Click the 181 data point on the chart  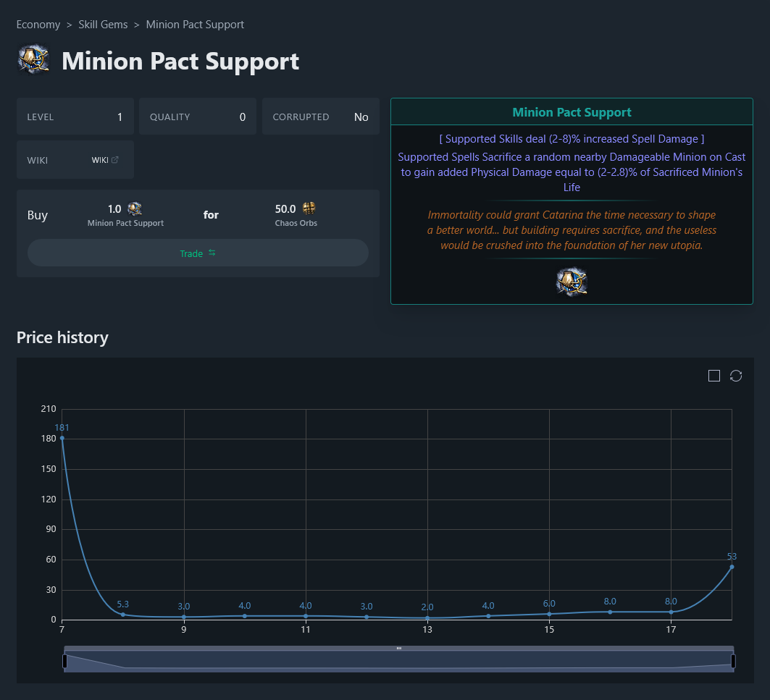62,438
